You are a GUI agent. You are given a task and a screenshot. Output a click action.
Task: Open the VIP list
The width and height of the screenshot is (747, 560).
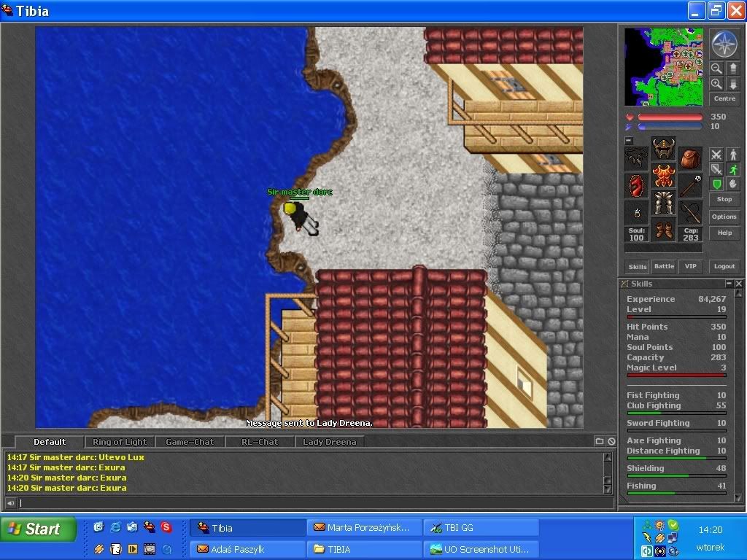(690, 267)
